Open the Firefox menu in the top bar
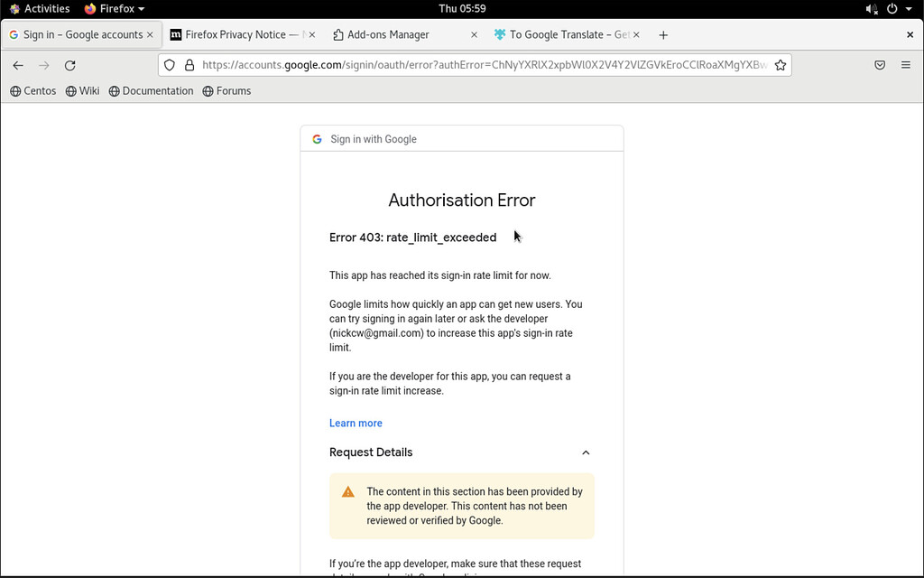The image size is (924, 578). (x=114, y=8)
